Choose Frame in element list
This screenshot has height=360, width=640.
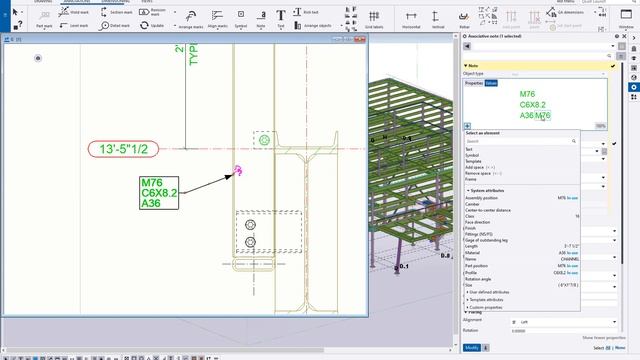coord(471,179)
